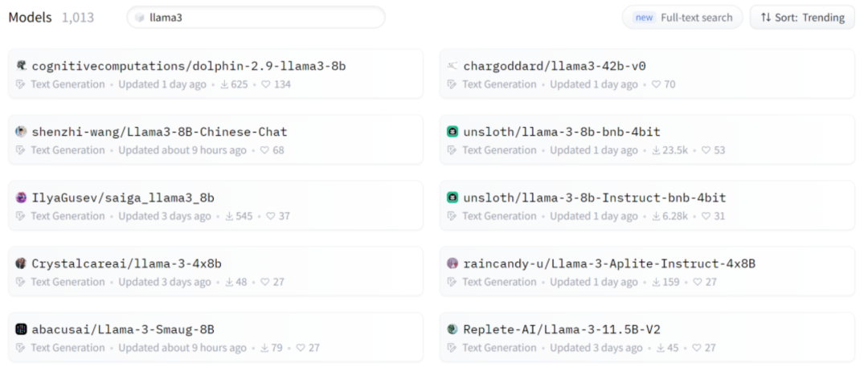The height and width of the screenshot is (371, 868).
Task: Click the download icon next to 159
Action: pyautogui.click(x=657, y=282)
